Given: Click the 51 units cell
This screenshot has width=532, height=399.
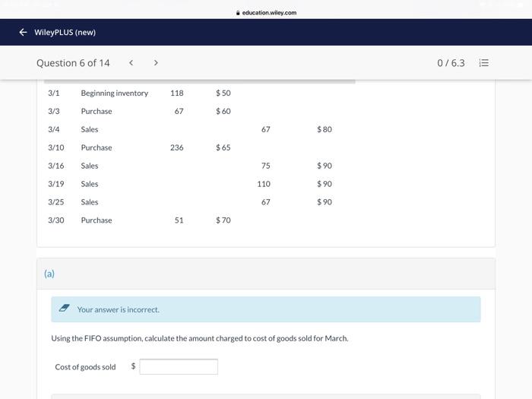Looking at the screenshot, I should coord(179,220).
